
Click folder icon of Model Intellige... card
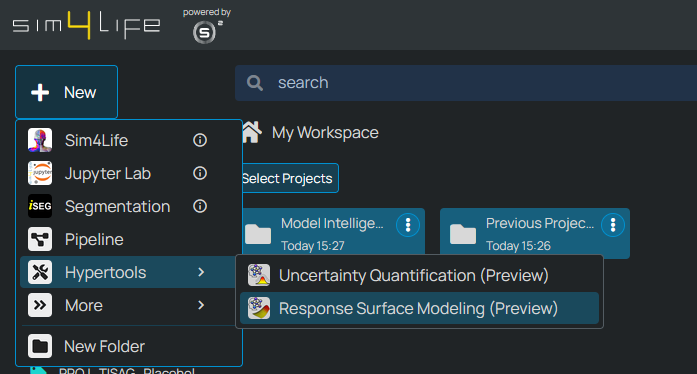click(258, 234)
